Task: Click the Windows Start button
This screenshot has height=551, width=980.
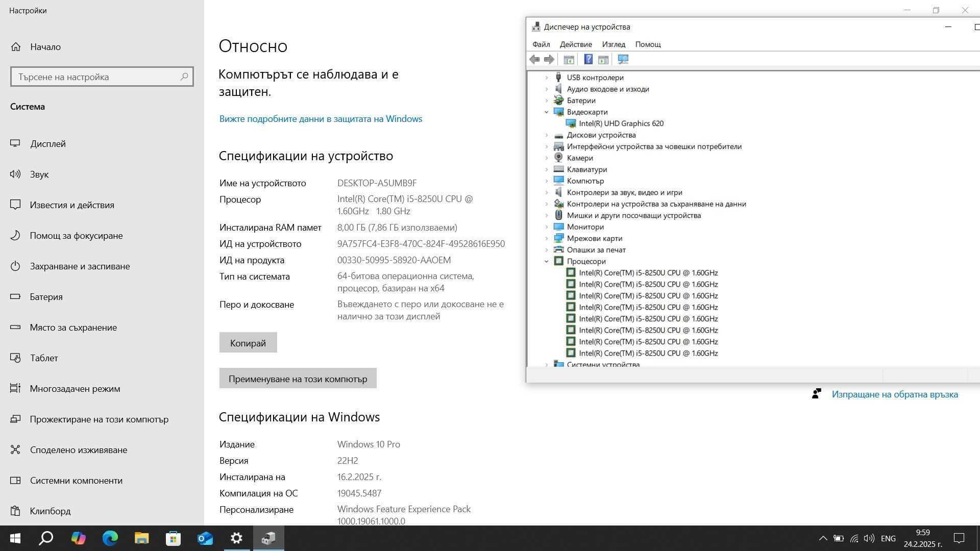Action: [15, 538]
